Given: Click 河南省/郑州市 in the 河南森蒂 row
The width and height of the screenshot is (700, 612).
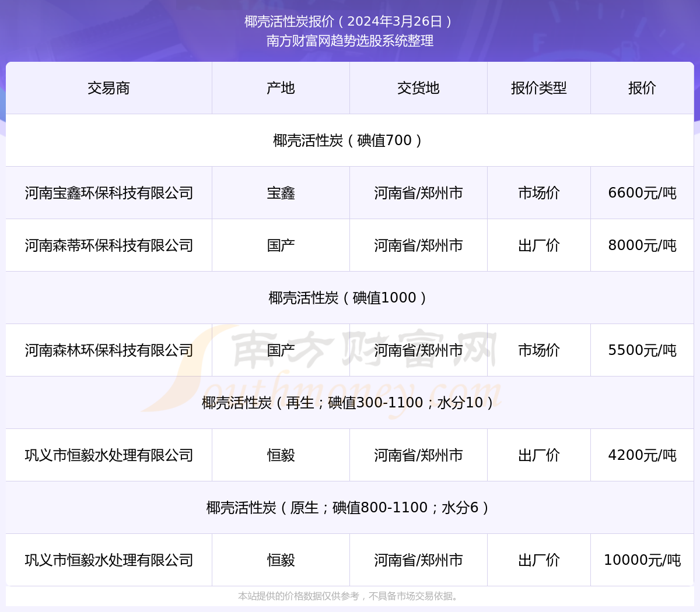Looking at the screenshot, I should 418,245.
